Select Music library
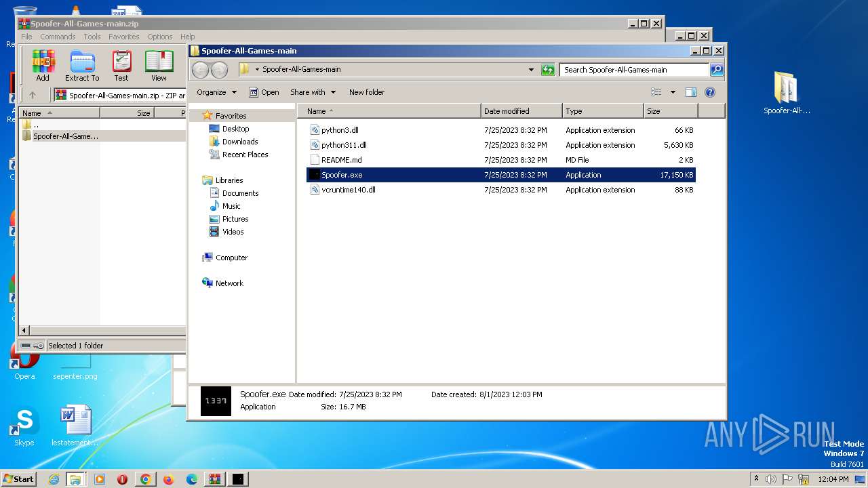The image size is (868, 488). pyautogui.click(x=231, y=206)
